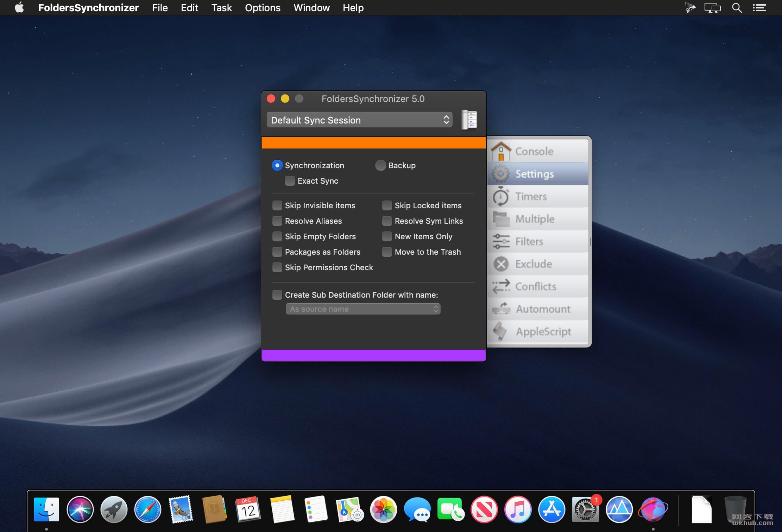Open the Automount drive panel

[x=538, y=309]
